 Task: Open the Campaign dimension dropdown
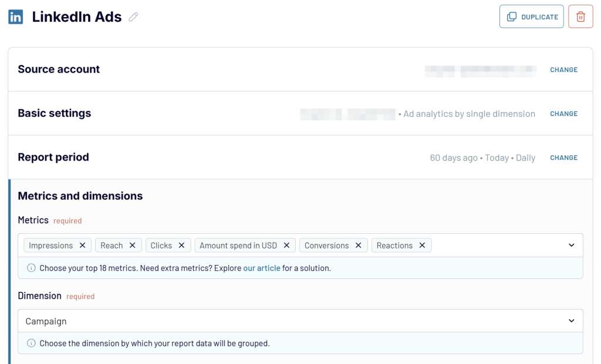pyautogui.click(x=300, y=321)
